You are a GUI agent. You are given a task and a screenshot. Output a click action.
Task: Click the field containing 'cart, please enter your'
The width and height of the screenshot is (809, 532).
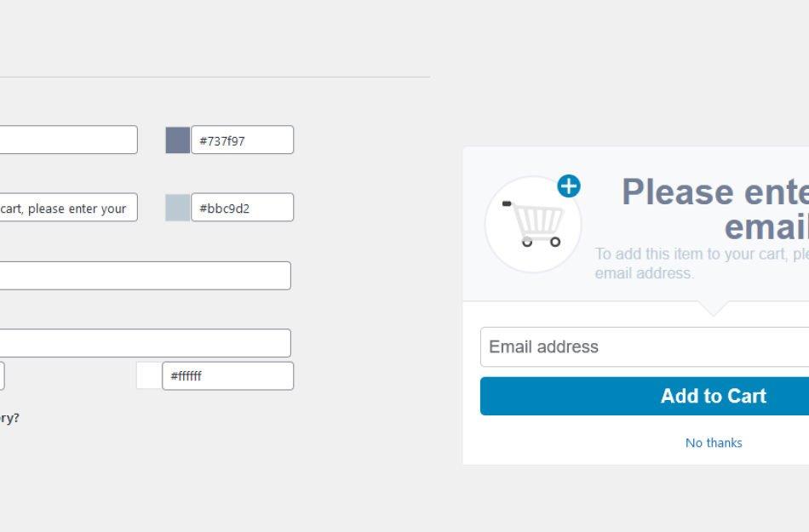coord(68,207)
